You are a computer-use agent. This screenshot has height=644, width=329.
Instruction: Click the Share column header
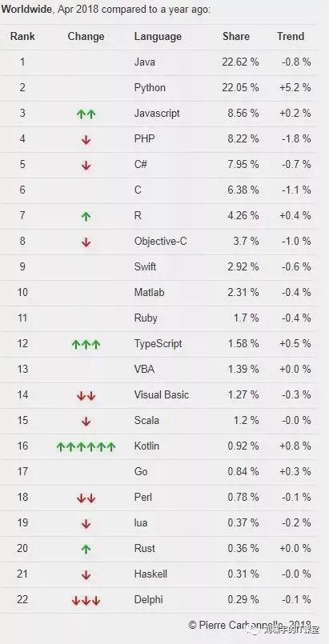pos(236,36)
